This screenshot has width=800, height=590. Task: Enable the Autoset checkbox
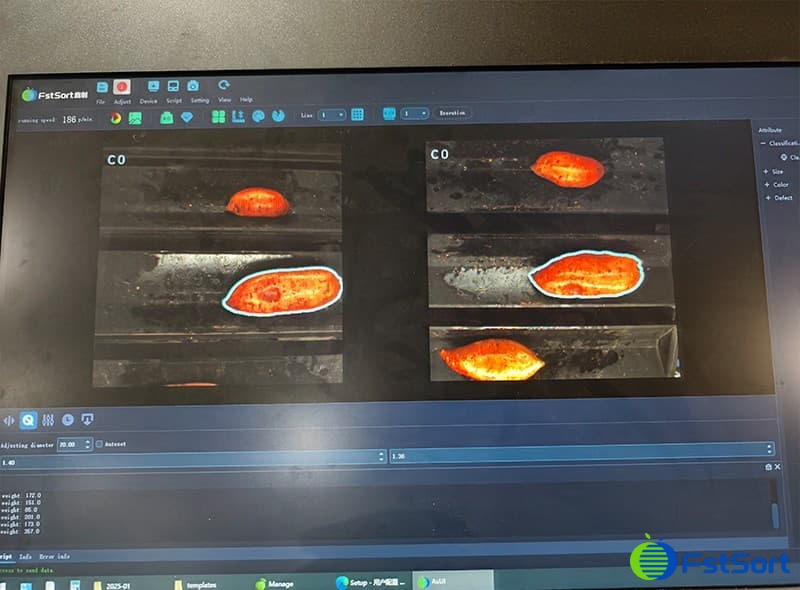point(99,444)
